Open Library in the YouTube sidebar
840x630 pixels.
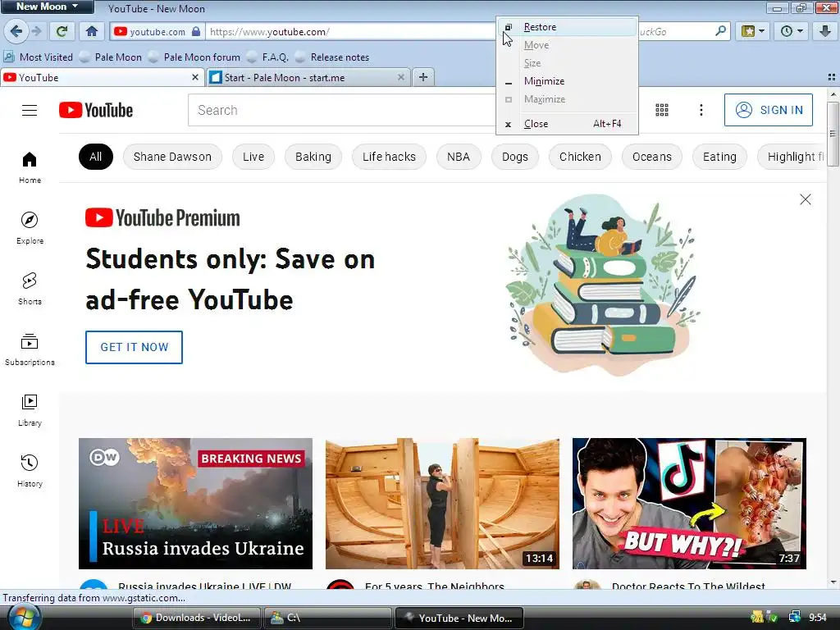point(30,410)
